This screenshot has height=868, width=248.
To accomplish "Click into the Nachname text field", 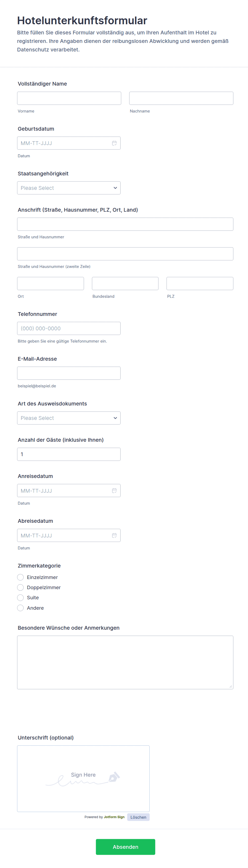I will (181, 98).
